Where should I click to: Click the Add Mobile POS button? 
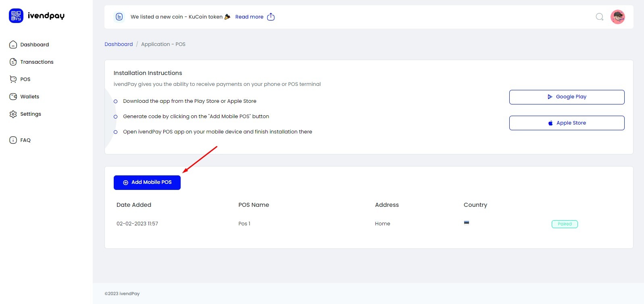click(147, 183)
